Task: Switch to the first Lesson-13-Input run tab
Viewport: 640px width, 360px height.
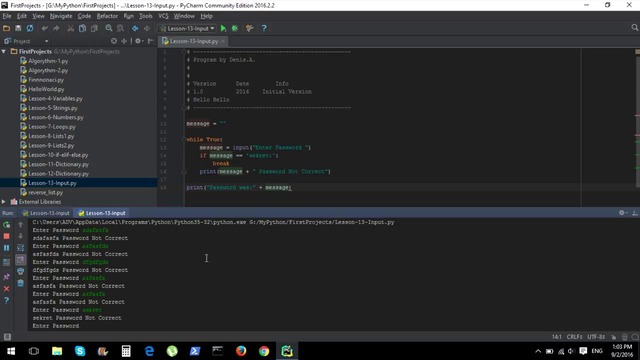Action: (46, 213)
